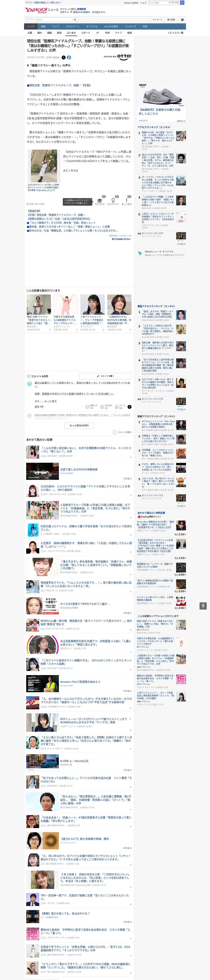210x980 pixels.
Task: Select the みんなの意見 tab
Action: [x=111, y=27]
